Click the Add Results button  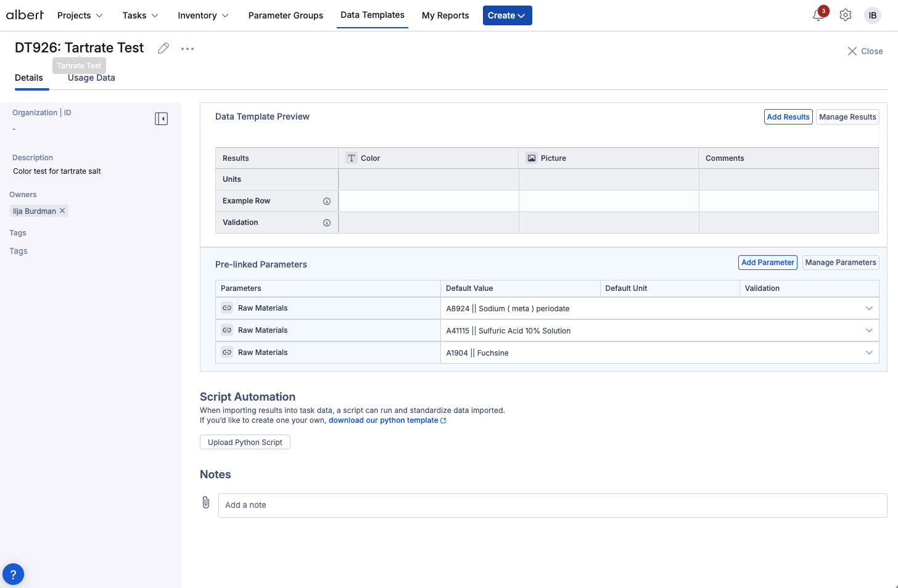pyautogui.click(x=788, y=117)
